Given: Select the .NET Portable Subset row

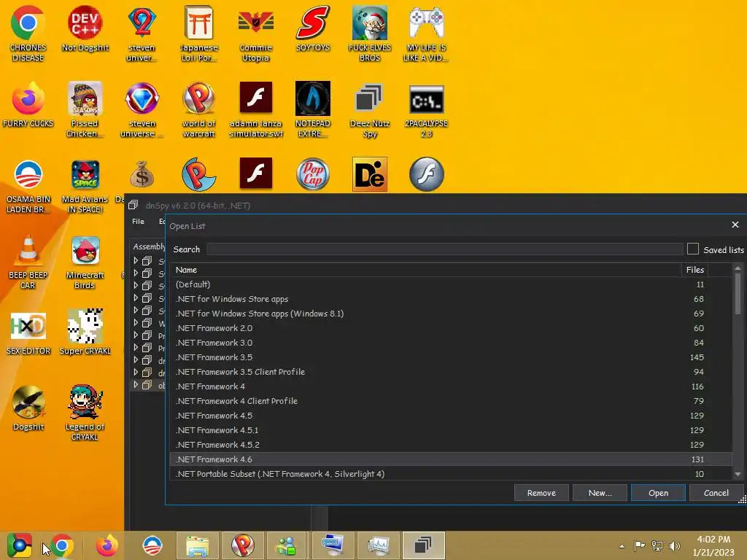Looking at the screenshot, I should [x=451, y=474].
